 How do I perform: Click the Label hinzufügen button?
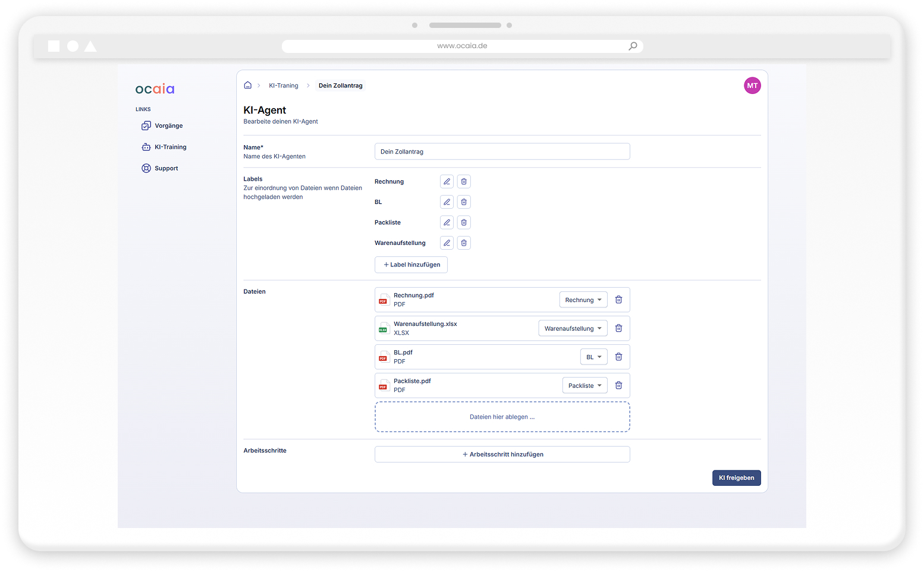tap(411, 265)
